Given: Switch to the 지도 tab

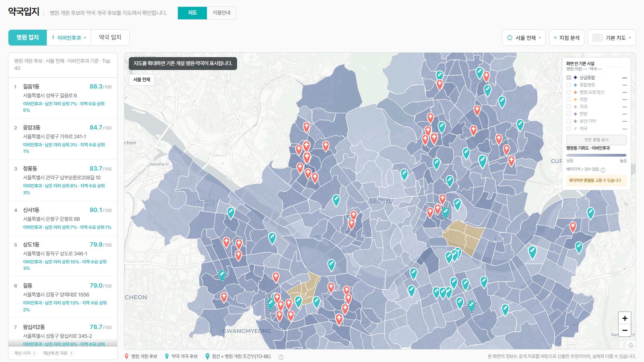Looking at the screenshot, I should [x=192, y=13].
